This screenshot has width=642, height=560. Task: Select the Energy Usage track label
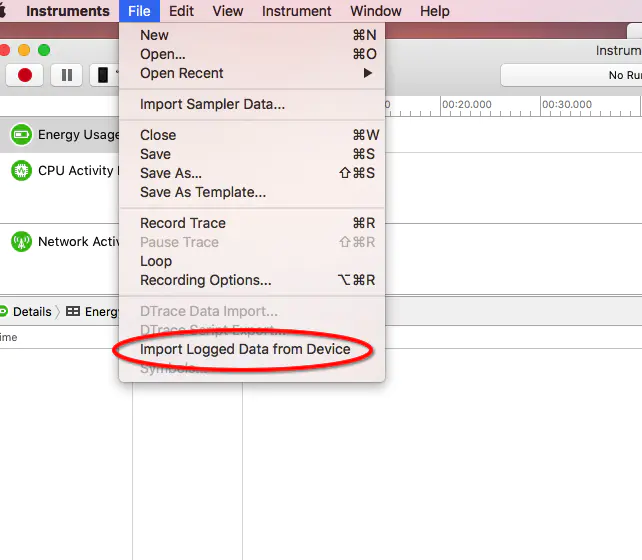[78, 134]
